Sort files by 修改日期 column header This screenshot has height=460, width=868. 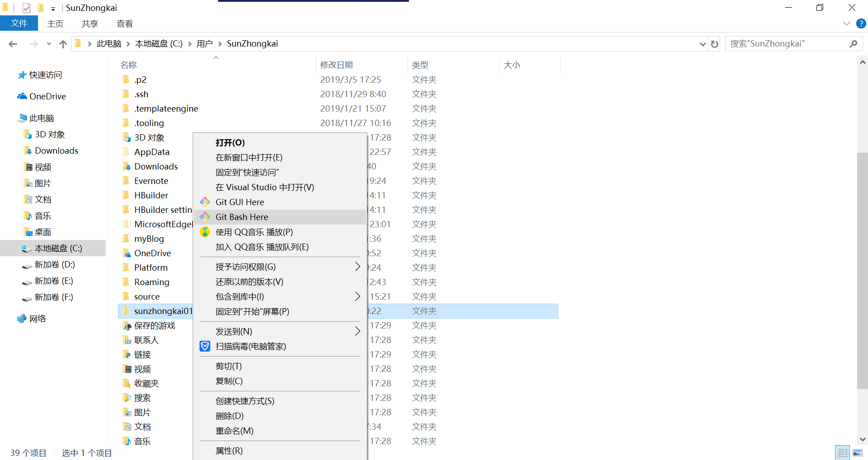[x=337, y=65]
